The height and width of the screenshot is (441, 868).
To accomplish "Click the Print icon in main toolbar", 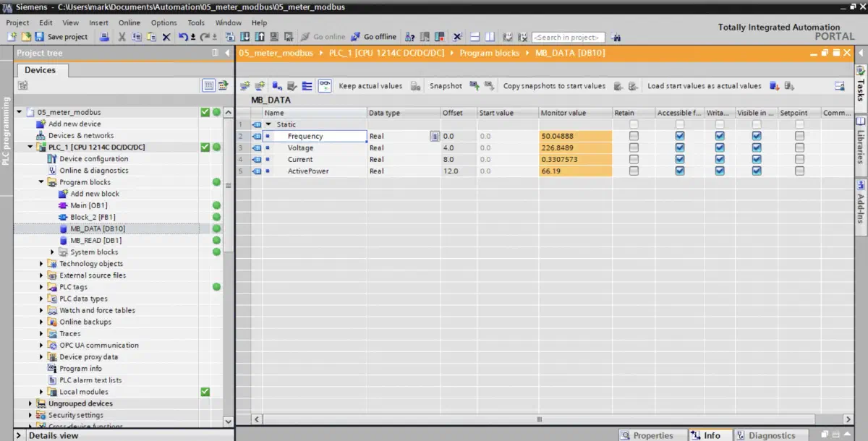I will coord(104,37).
